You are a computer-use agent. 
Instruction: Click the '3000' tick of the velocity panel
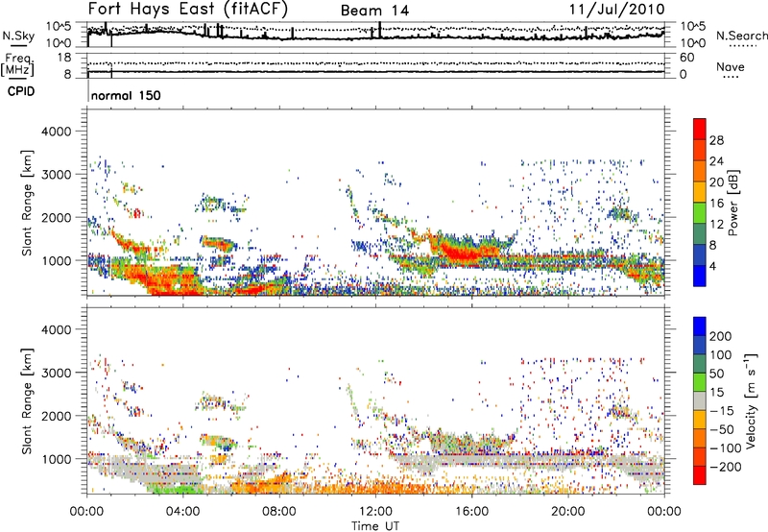tap(57, 373)
